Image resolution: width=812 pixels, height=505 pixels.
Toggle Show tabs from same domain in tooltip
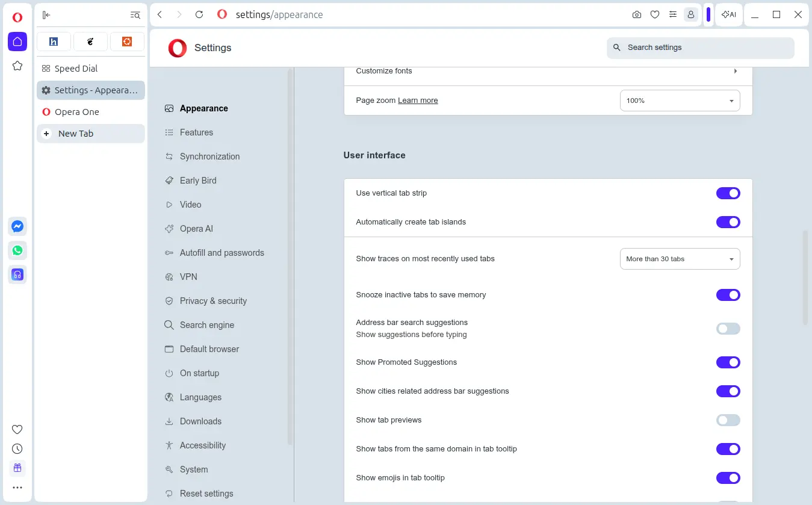tap(728, 449)
